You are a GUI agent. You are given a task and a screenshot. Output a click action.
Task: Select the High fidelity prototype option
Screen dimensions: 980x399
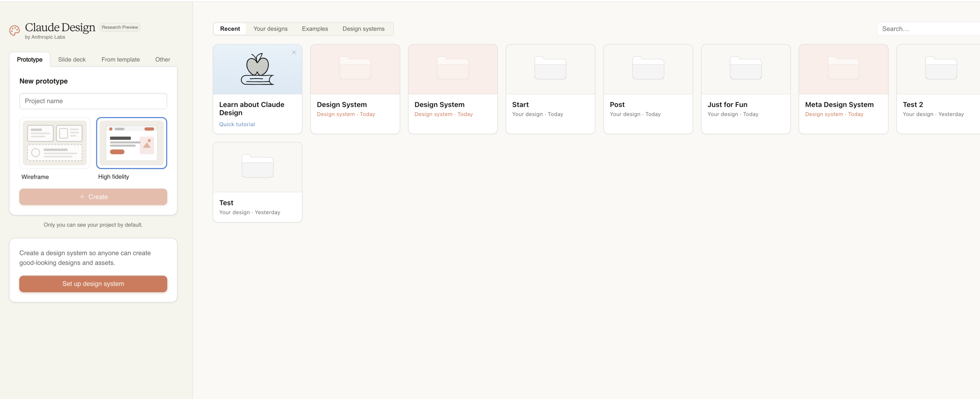point(131,143)
